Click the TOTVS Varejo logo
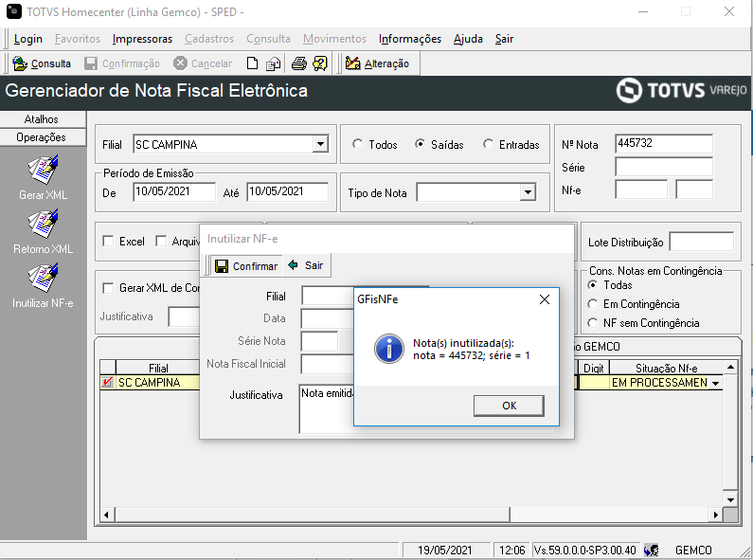Screen dimensions: 753x560 pyautogui.click(x=681, y=90)
